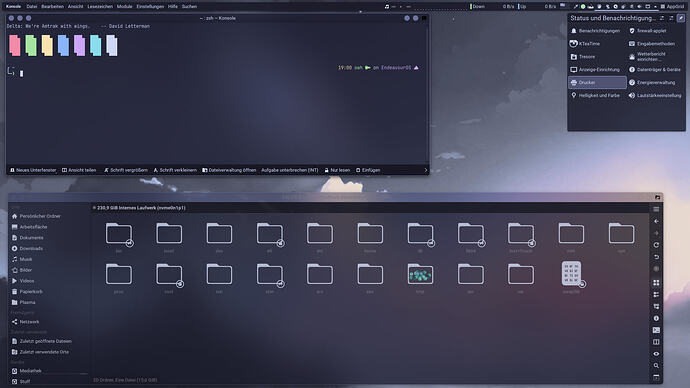This screenshot has width=690, height=388.
Task: Select the Plasma place entry
Action: [23, 302]
